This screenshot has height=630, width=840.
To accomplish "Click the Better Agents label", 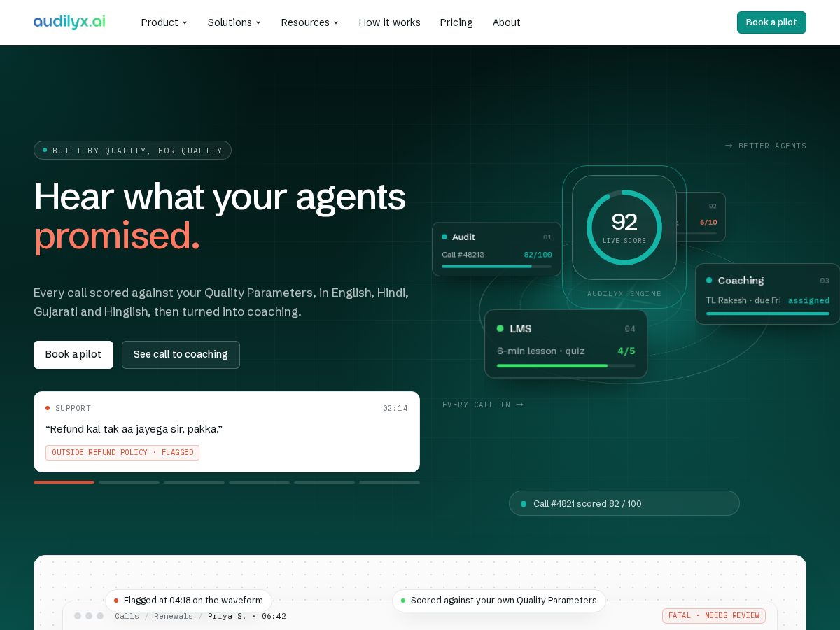I will click(766, 146).
